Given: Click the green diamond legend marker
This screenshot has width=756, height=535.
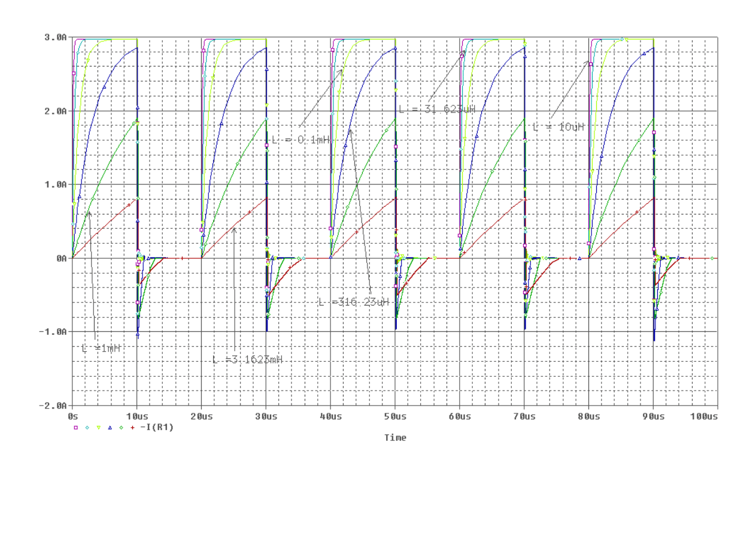Looking at the screenshot, I should pos(122,428).
